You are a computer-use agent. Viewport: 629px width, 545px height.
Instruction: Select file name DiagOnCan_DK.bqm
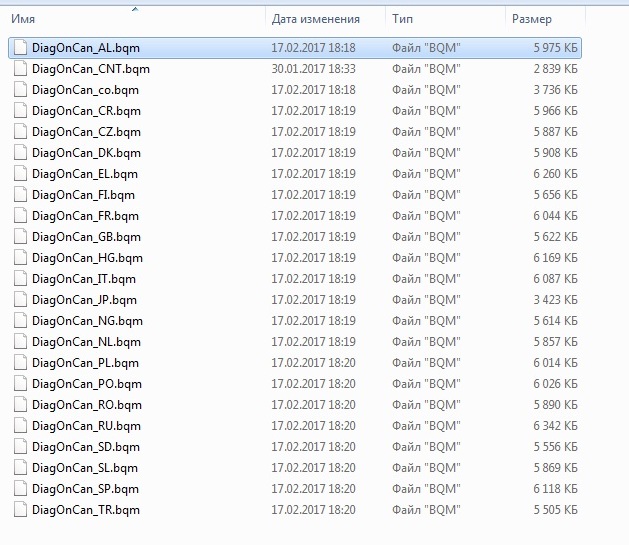[x=86, y=153]
